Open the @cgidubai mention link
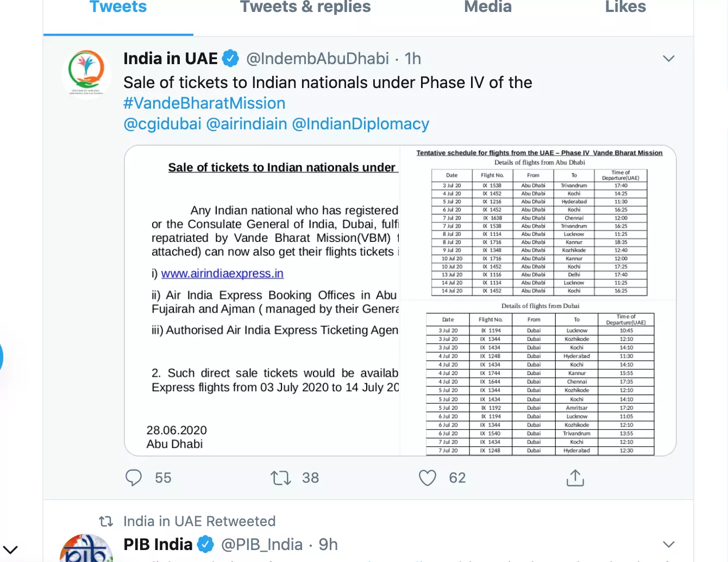The image size is (728, 562). tap(162, 124)
